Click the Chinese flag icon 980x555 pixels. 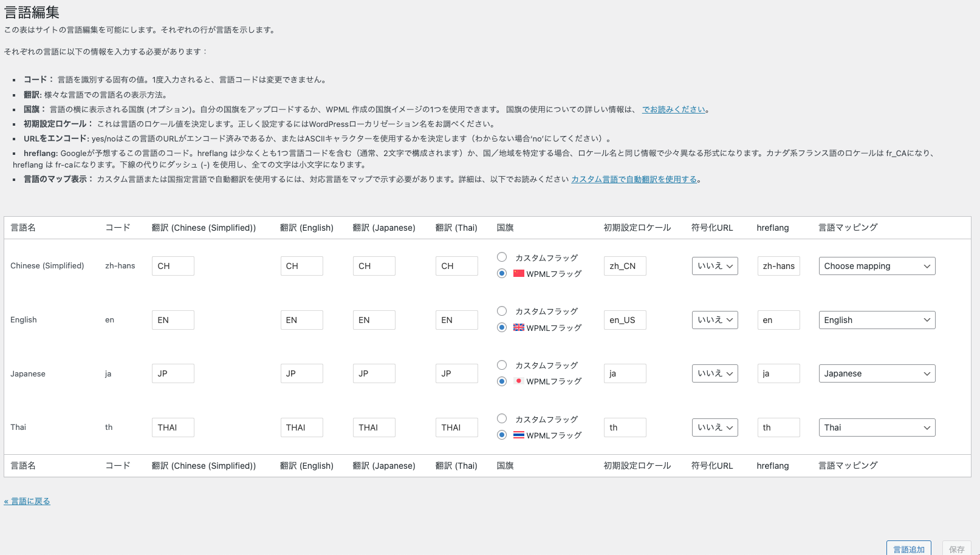(518, 273)
